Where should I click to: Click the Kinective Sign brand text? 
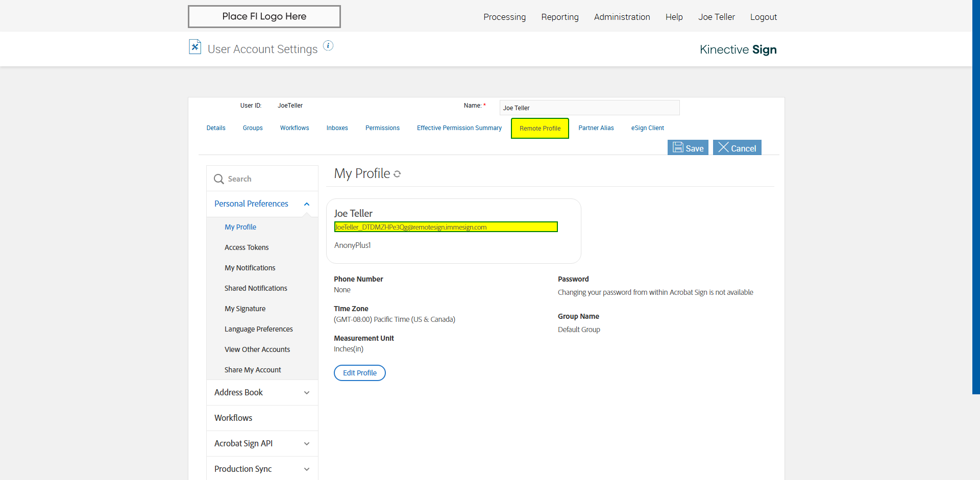738,49
